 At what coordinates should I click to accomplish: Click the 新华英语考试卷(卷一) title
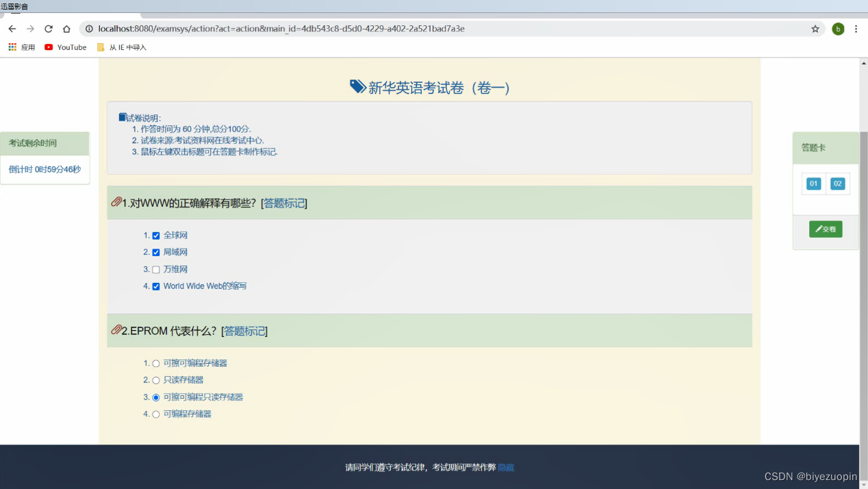[x=439, y=88]
